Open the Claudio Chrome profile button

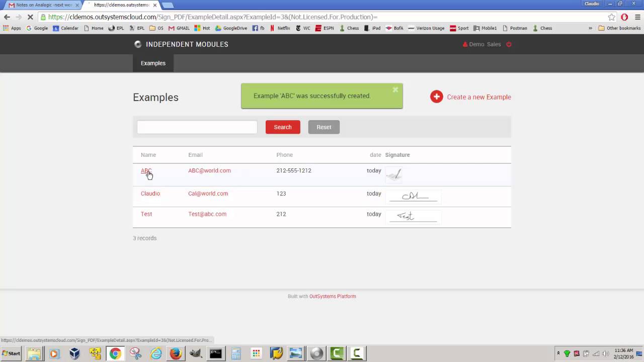point(592,4)
